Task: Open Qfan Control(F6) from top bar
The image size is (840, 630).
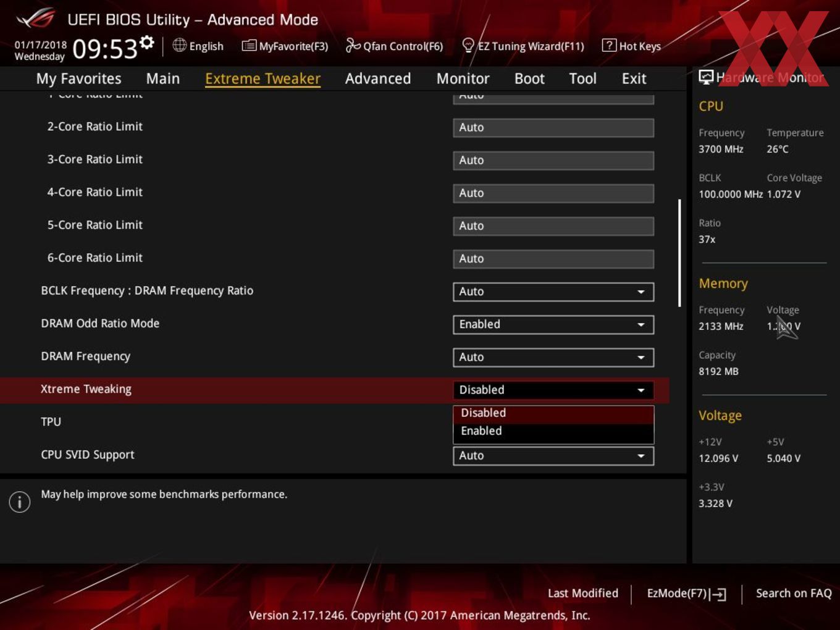Action: coord(394,46)
